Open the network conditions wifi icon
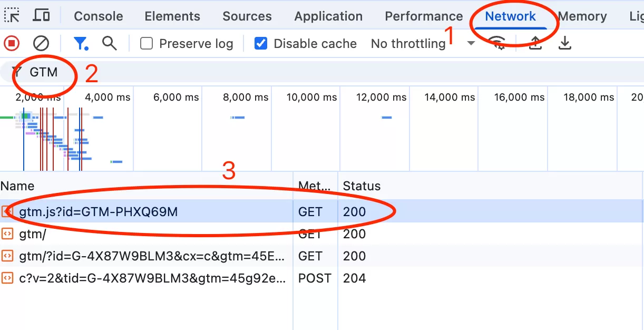Screen dimensions: 644x330 click(497, 43)
